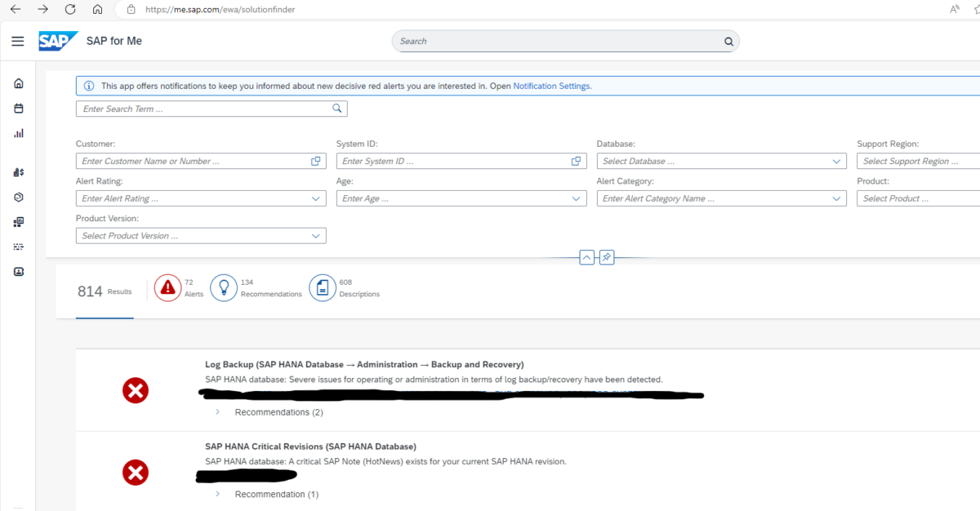
Task: Open Notification Settings link
Action: (x=549, y=86)
